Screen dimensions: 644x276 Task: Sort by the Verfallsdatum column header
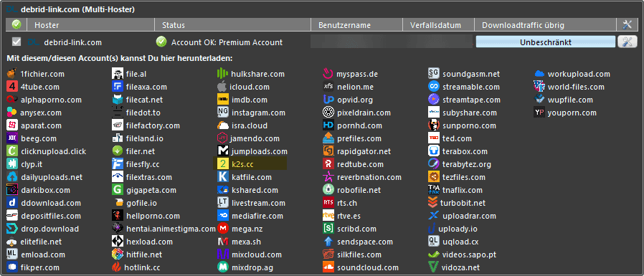point(438,25)
